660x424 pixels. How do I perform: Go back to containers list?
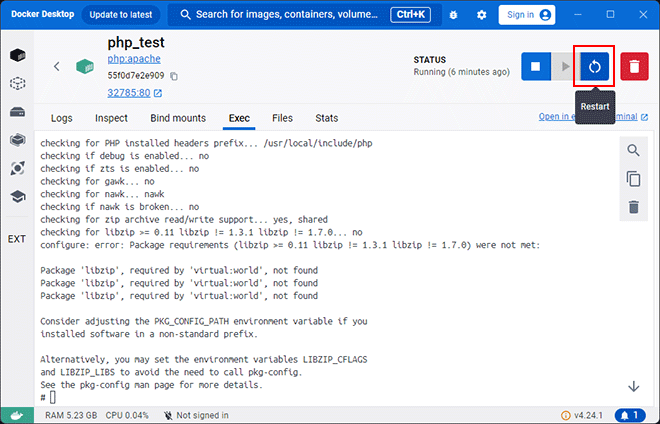pyautogui.click(x=57, y=66)
